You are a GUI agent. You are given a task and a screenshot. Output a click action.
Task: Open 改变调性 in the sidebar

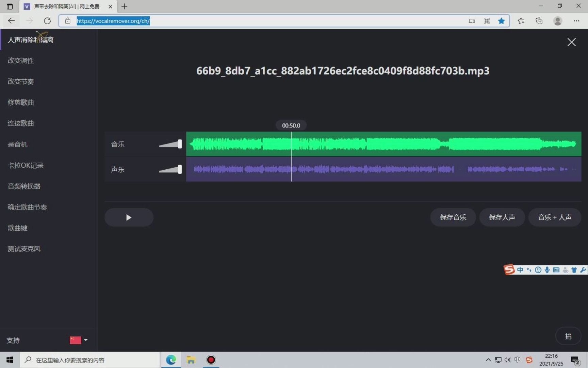pyautogui.click(x=21, y=61)
